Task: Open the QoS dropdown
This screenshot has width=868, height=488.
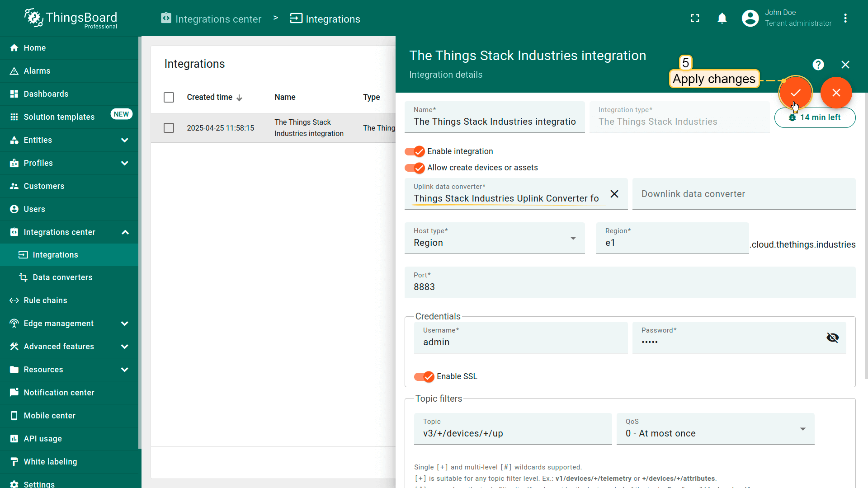Action: coord(715,429)
